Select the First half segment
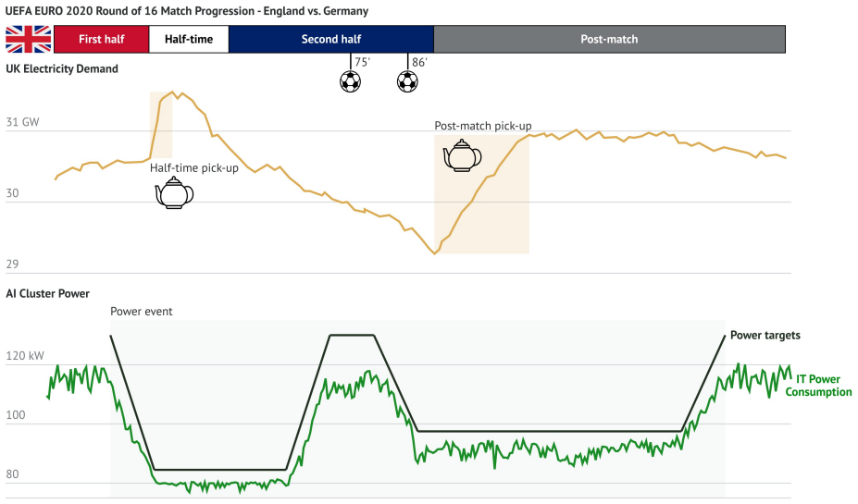The width and height of the screenshot is (858, 504). coord(101,40)
